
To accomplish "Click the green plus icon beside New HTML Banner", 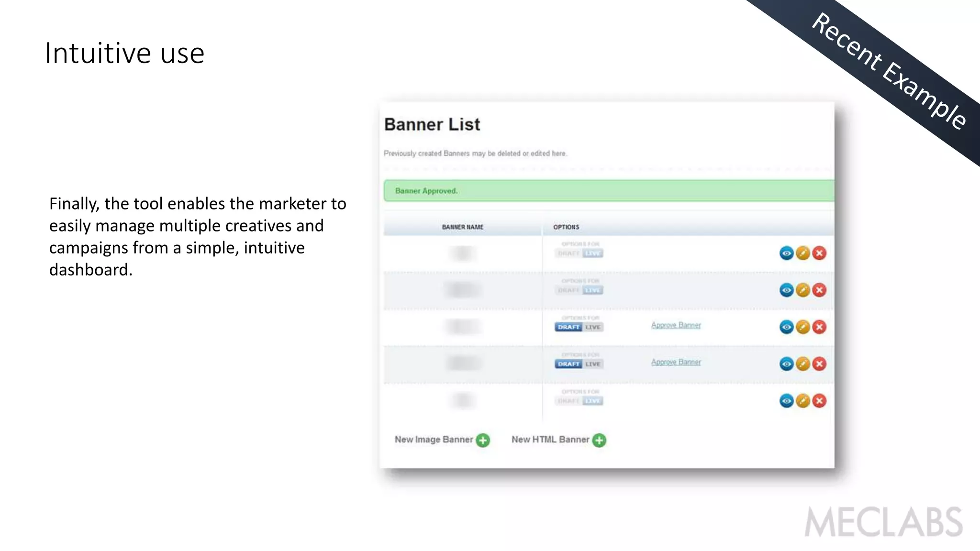I will (x=599, y=440).
